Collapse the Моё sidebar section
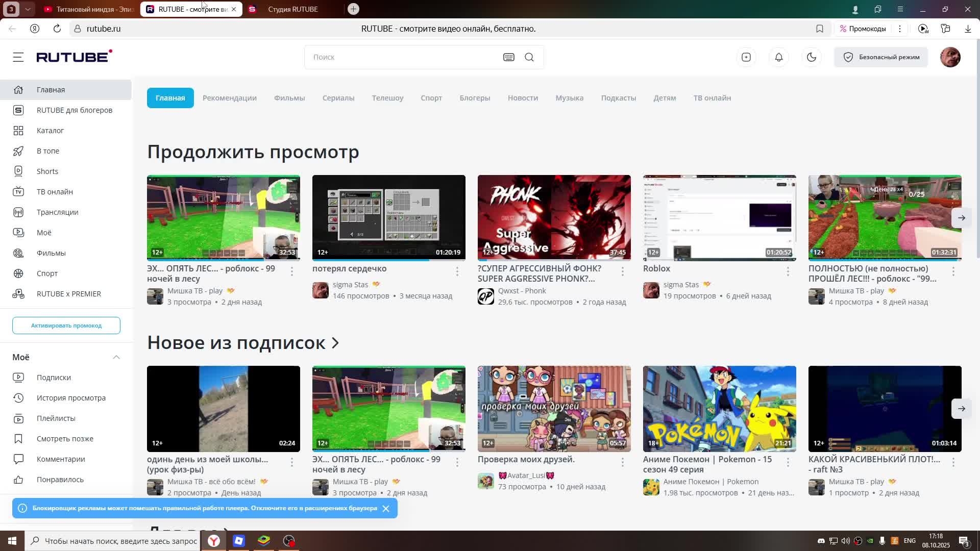The width and height of the screenshot is (980, 551). [x=116, y=357]
